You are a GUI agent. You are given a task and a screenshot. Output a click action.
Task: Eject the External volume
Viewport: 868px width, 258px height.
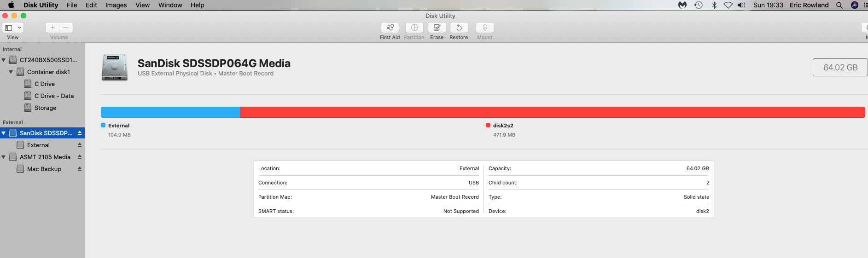click(80, 145)
